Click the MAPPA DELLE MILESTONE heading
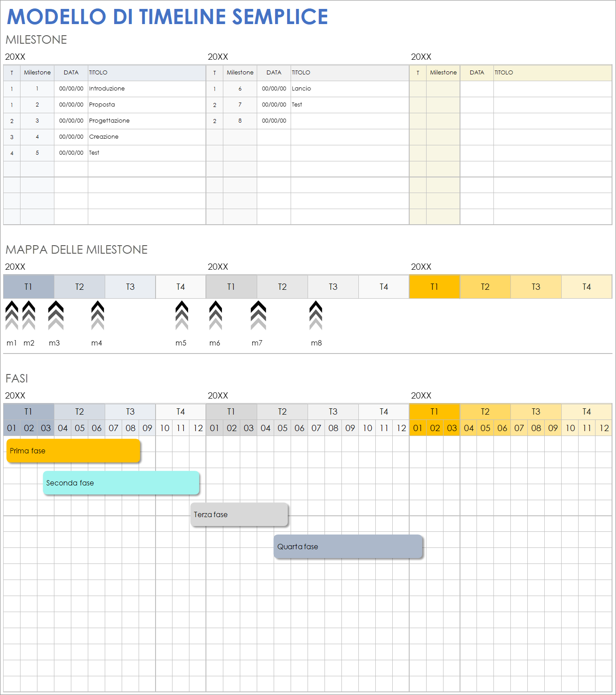 coord(77,250)
